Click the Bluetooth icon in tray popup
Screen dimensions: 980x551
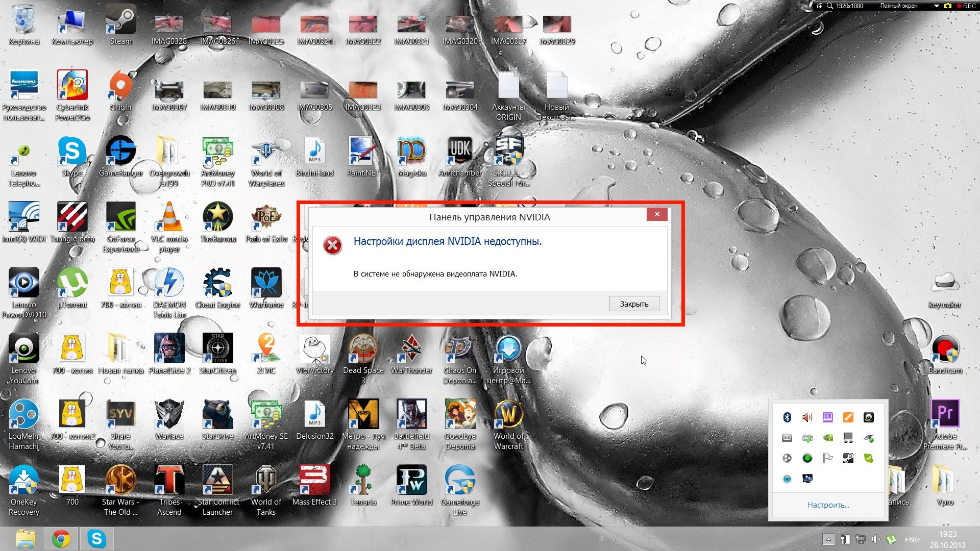[x=787, y=417]
